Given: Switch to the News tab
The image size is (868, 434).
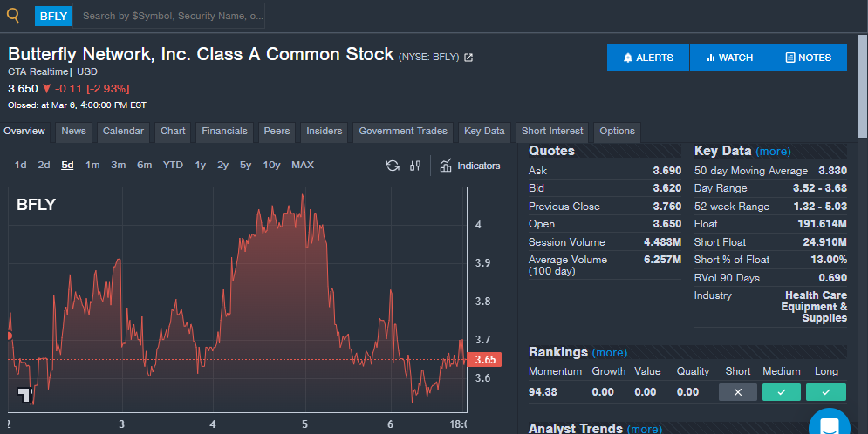Looking at the screenshot, I should pos(73,132).
